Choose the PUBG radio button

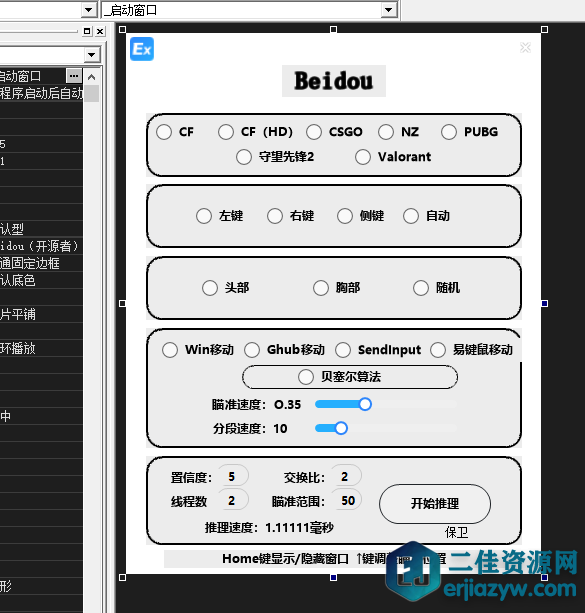click(x=449, y=132)
